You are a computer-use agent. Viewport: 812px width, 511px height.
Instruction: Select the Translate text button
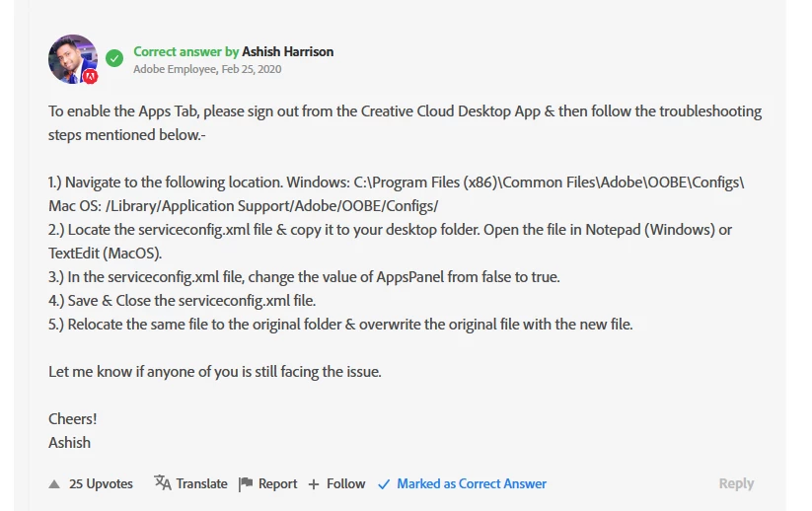click(201, 483)
